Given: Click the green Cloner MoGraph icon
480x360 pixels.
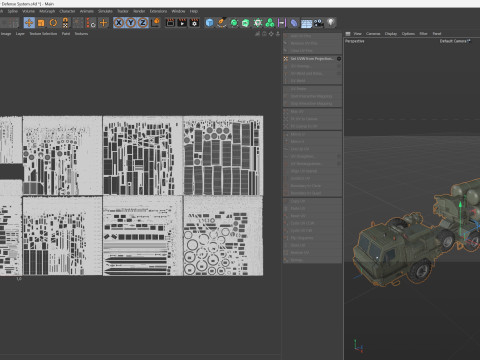Looking at the screenshot, I should [258, 23].
